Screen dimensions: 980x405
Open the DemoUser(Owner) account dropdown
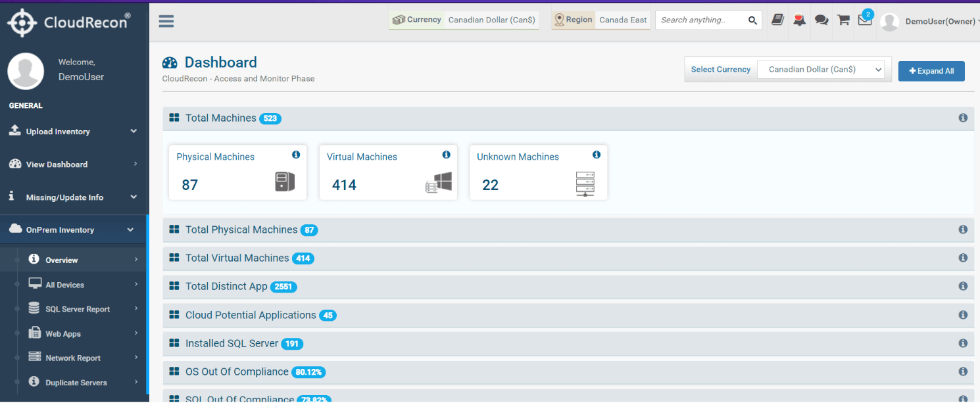(x=941, y=22)
